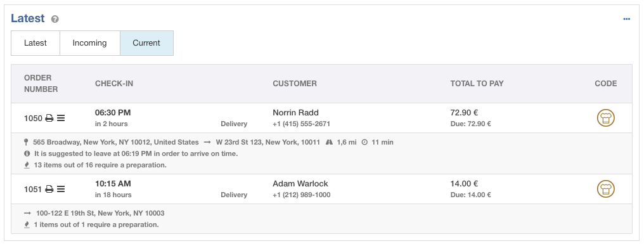Screen dimensions: 644x246
Task: Click customer name Adam Warlock
Action: 300,184
